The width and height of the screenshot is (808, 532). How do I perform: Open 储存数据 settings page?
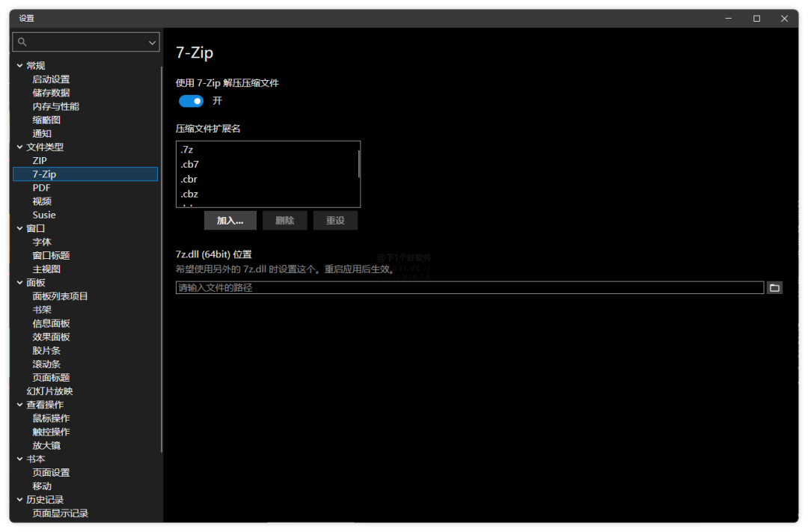click(x=51, y=93)
